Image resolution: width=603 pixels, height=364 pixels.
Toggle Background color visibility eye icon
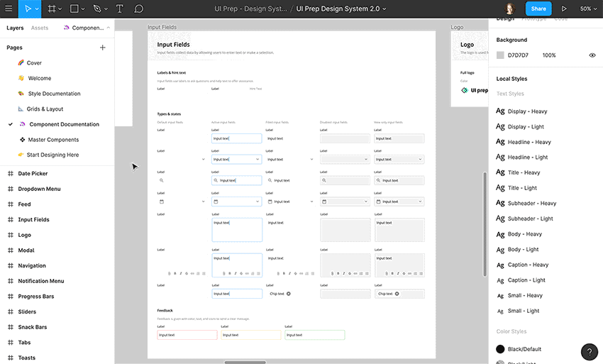pyautogui.click(x=592, y=55)
